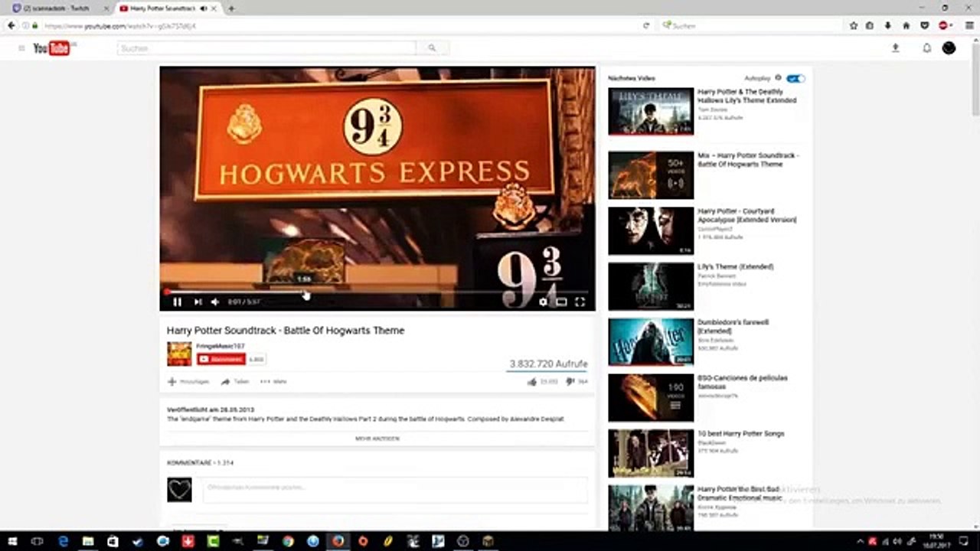This screenshot has width=980, height=551.
Task: Click the YouTube search magnifier button
Action: pos(432,48)
